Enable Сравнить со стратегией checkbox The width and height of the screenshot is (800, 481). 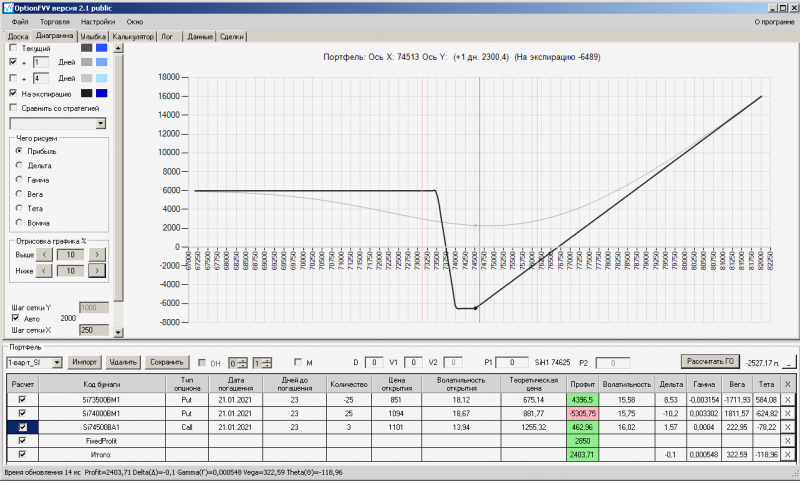pos(13,108)
